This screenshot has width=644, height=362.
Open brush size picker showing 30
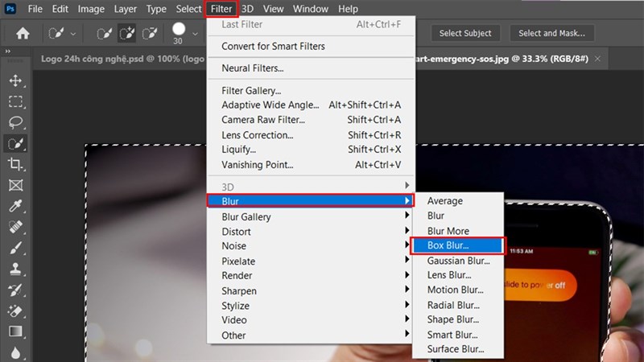pyautogui.click(x=184, y=33)
